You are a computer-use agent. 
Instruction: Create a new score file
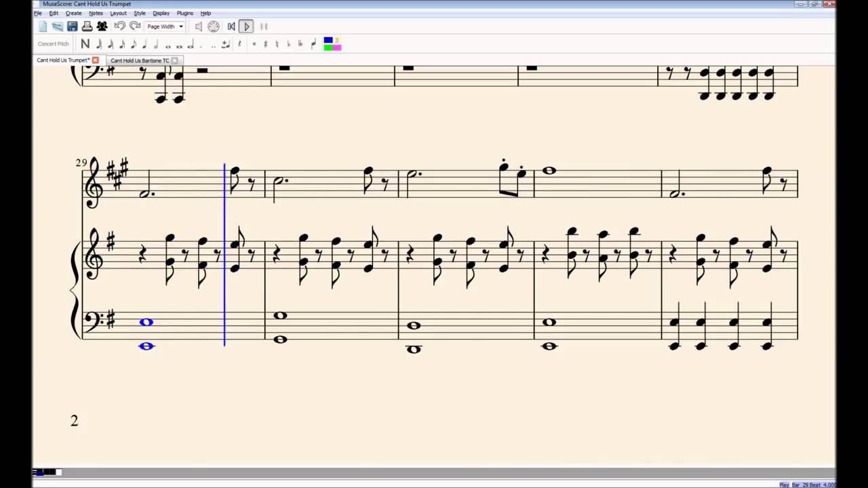(x=43, y=26)
